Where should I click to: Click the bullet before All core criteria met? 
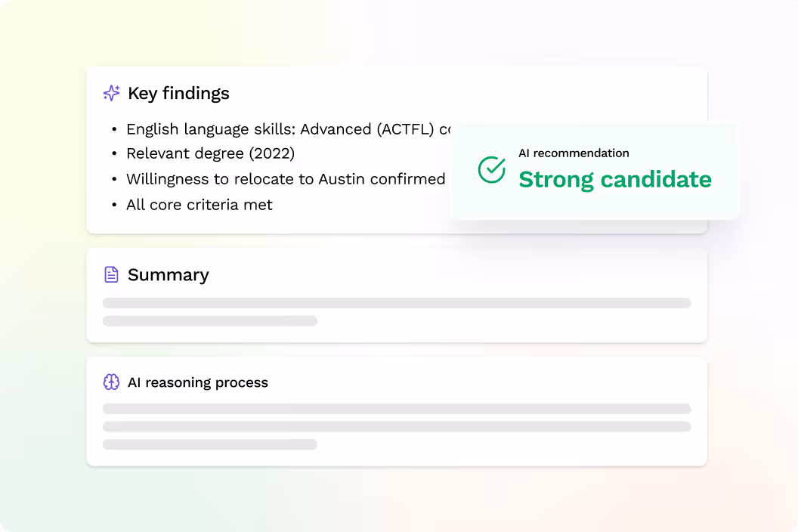pos(114,206)
